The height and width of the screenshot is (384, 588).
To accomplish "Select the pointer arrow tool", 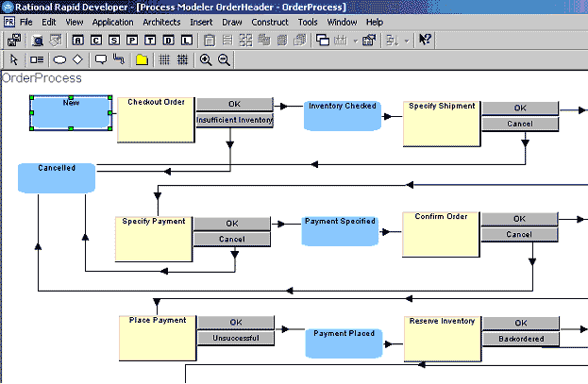I will coord(13,59).
